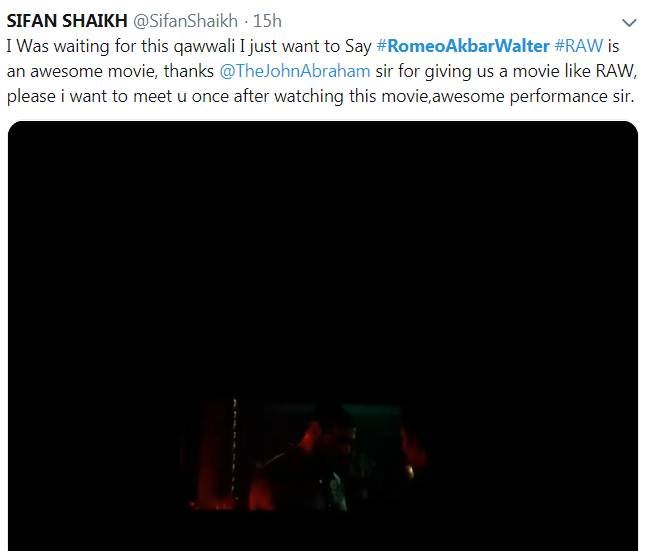Click tweet line "an awesome movie, thanks"
The image size is (645, 551).
coord(110,71)
